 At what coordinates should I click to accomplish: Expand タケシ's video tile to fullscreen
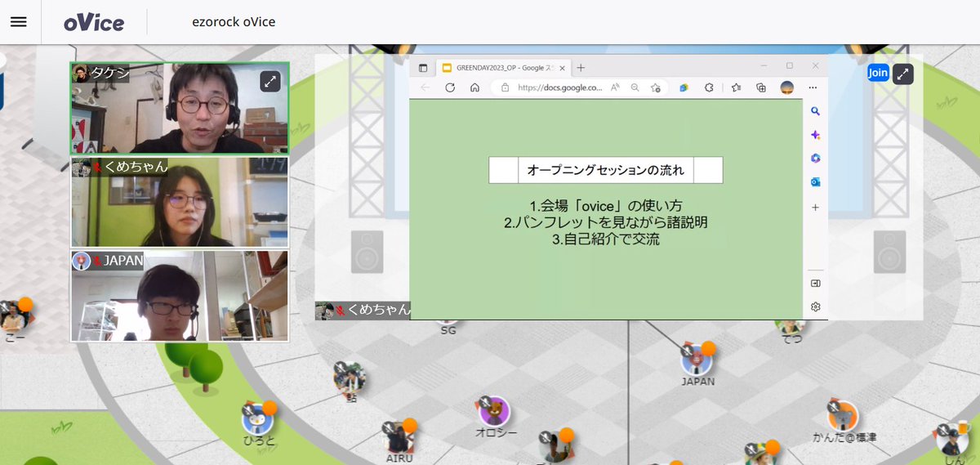click(270, 81)
